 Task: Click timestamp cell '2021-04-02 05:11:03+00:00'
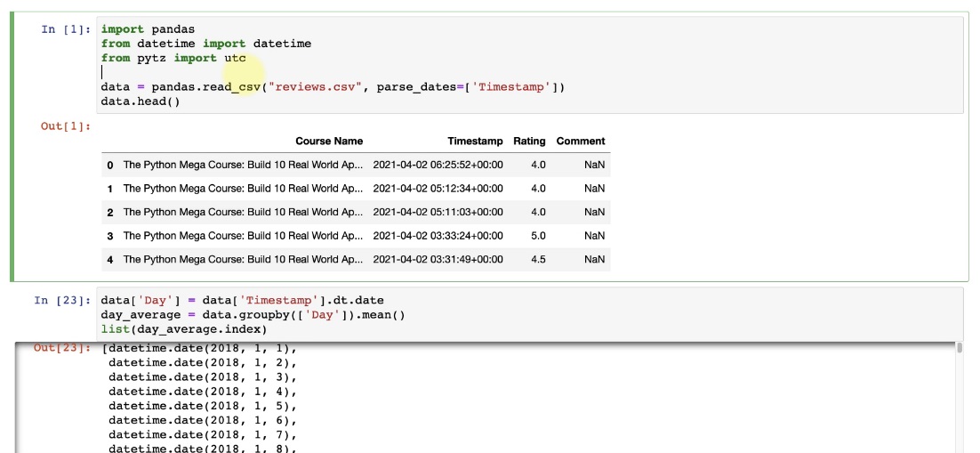tap(438, 213)
